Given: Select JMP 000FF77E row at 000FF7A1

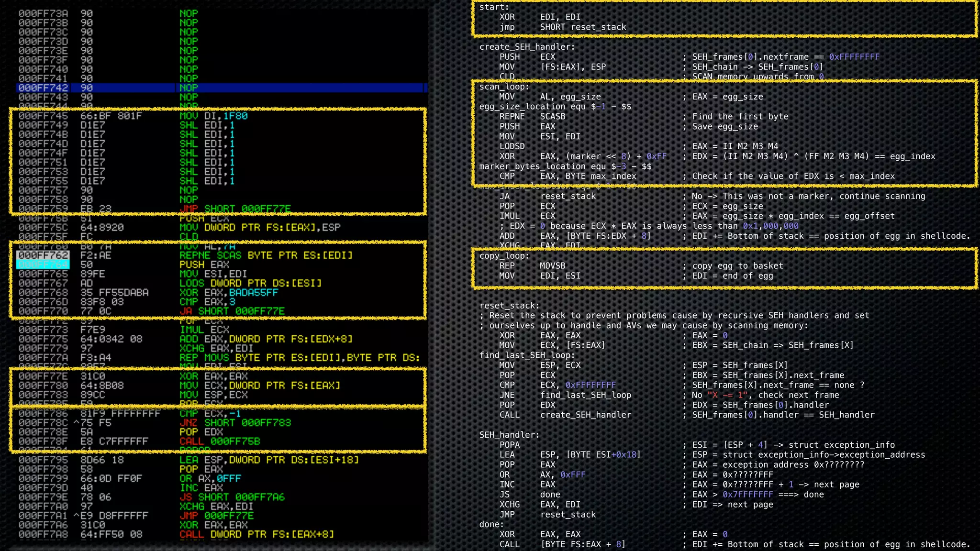Looking at the screenshot, I should click(x=136, y=516).
